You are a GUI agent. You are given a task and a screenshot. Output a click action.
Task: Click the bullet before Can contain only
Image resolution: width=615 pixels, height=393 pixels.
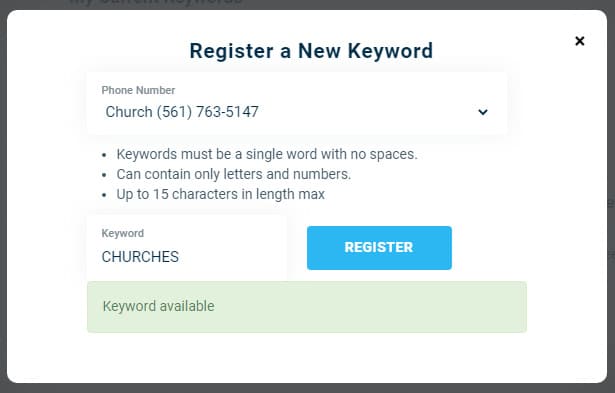point(104,175)
